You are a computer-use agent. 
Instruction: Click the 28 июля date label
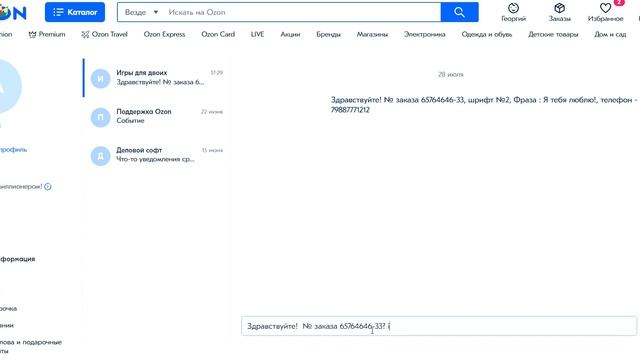tap(451, 75)
